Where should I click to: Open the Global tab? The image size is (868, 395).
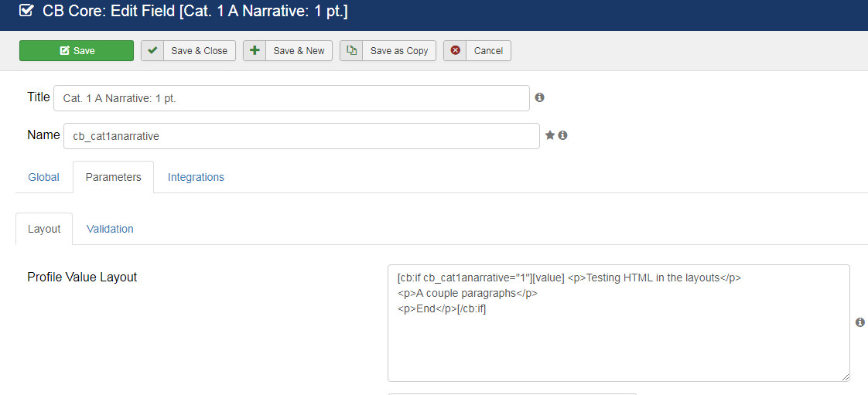pyautogui.click(x=44, y=177)
